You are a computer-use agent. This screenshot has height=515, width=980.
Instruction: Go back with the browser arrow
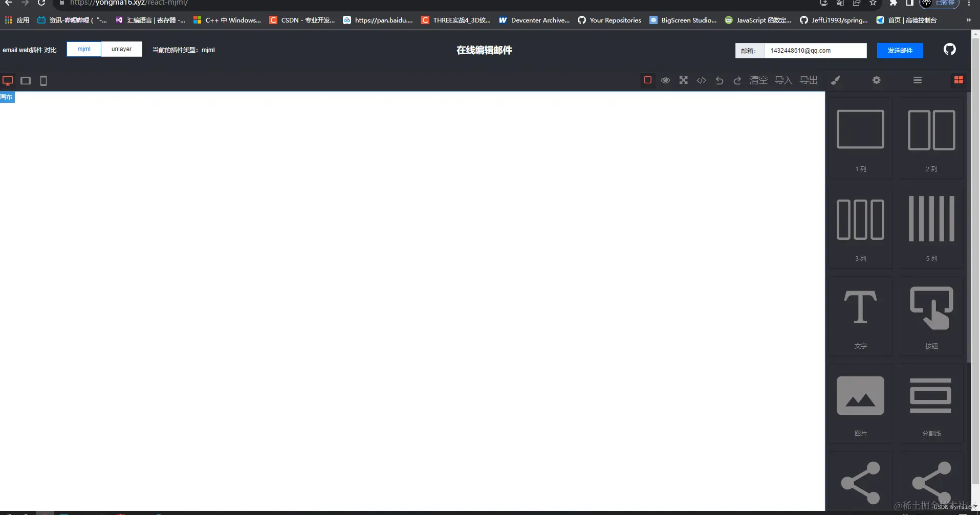coord(9,3)
